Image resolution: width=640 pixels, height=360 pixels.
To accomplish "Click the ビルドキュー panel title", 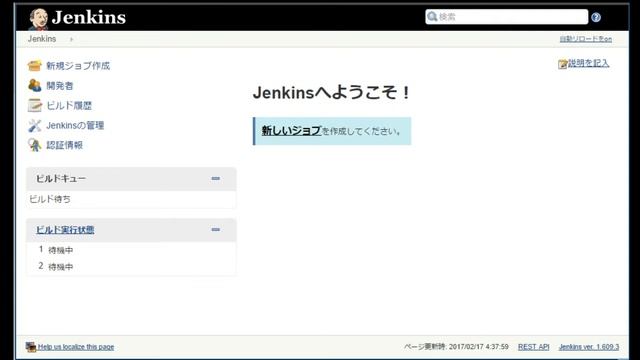I will (x=61, y=178).
